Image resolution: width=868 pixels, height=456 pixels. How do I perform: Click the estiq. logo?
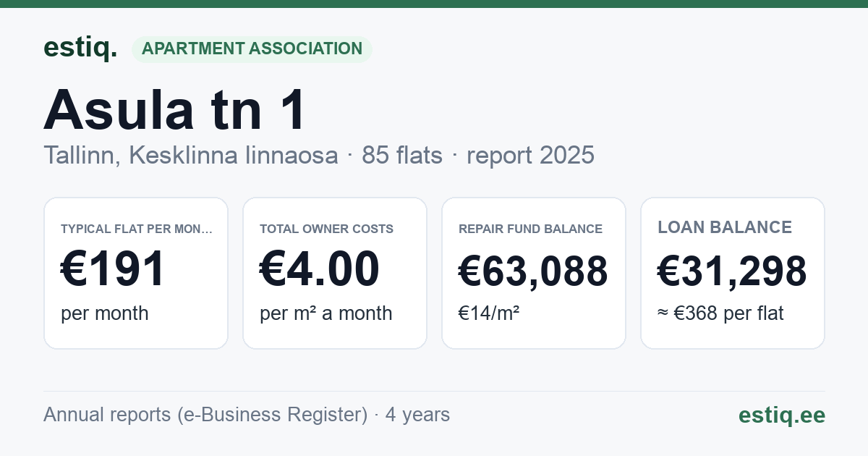click(80, 48)
